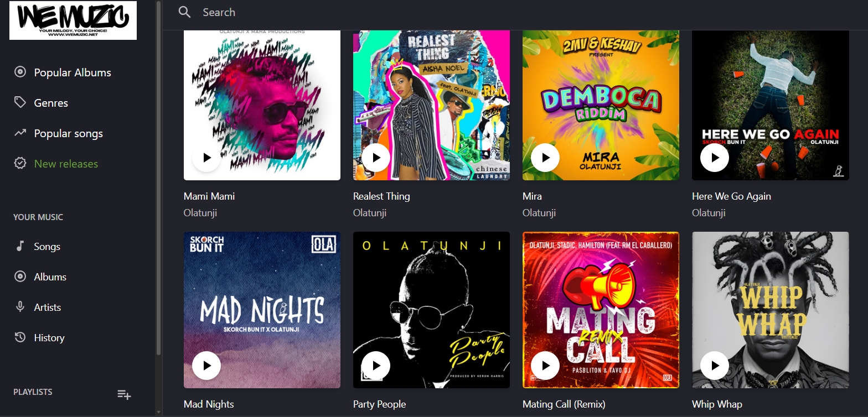Open Popular Albums in sidebar

click(63, 72)
